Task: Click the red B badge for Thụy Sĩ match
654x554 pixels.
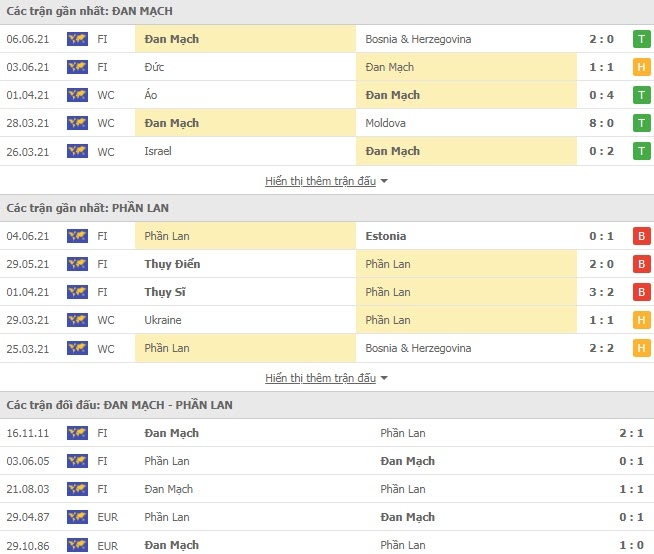Action: pyautogui.click(x=641, y=292)
